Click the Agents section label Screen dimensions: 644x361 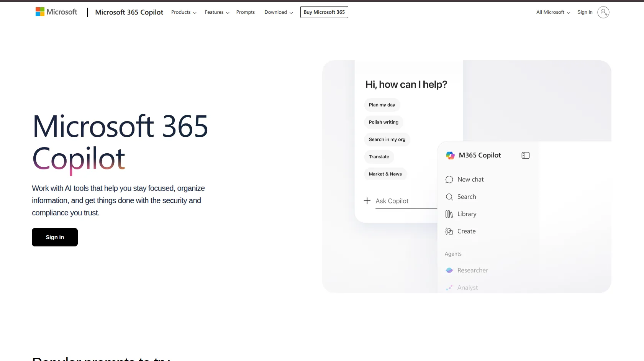pyautogui.click(x=453, y=254)
